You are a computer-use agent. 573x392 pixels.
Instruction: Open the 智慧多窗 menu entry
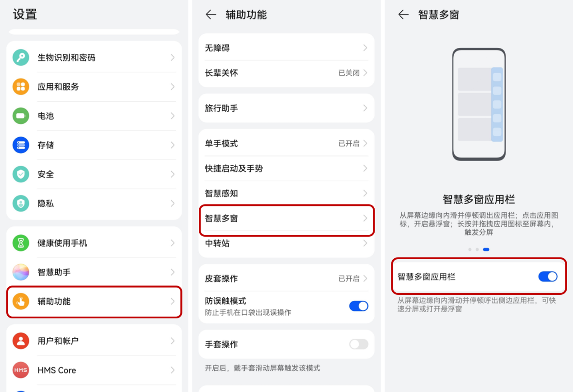pos(286,219)
